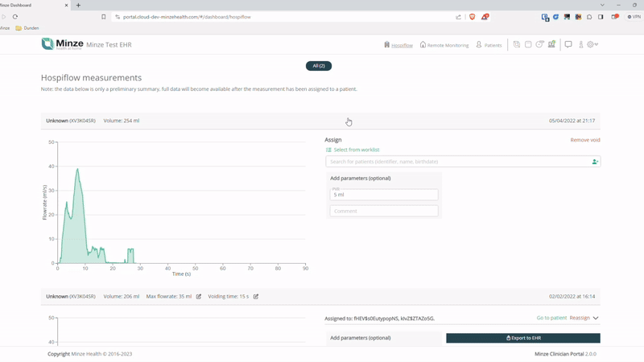Click the blue circular-arrow extension icon

tap(555, 17)
